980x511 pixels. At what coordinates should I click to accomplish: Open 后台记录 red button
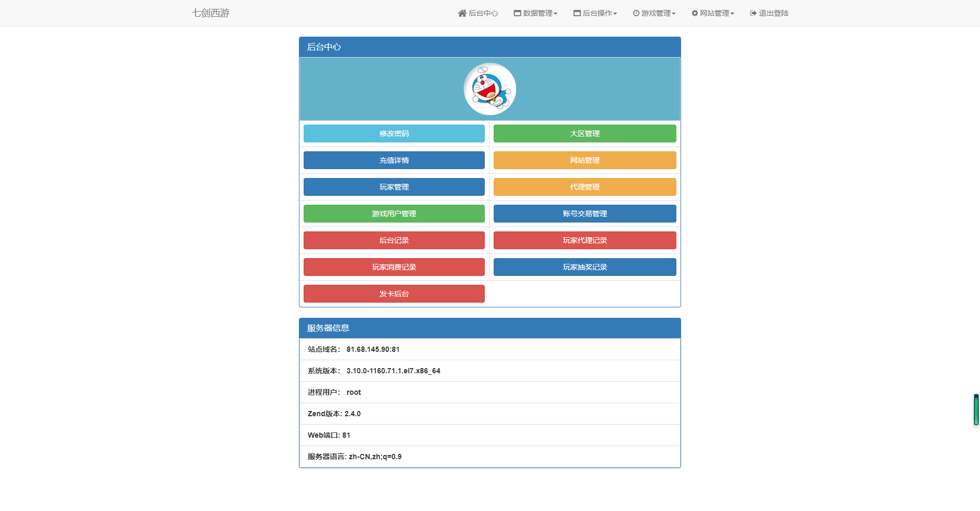394,240
